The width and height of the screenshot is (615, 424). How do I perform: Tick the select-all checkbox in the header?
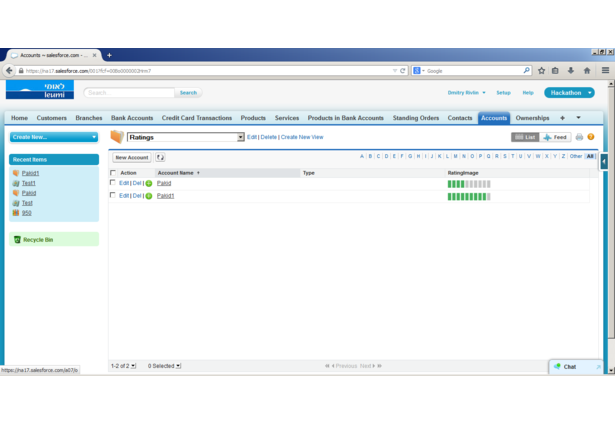[113, 173]
